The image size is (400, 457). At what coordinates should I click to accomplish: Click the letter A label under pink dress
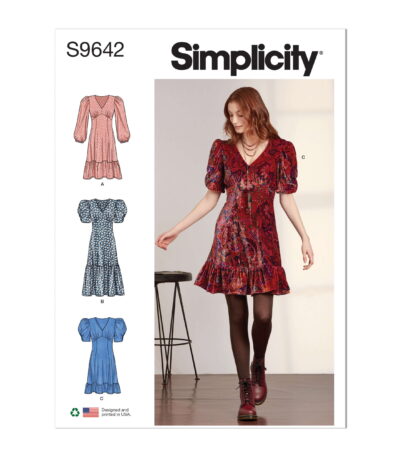[x=102, y=184]
